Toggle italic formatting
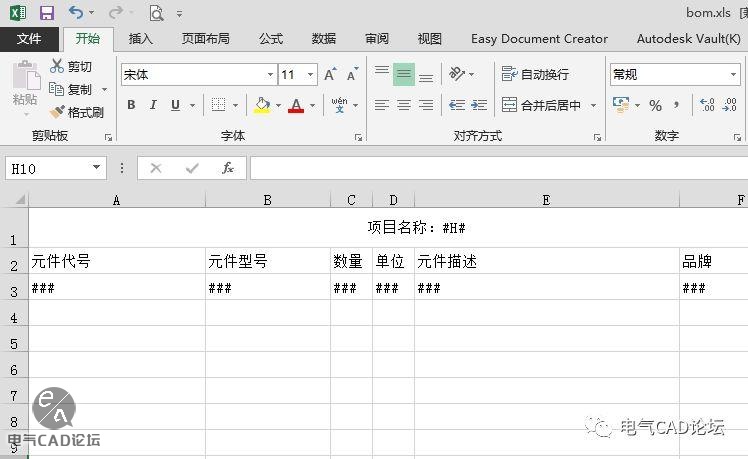 tap(153, 105)
